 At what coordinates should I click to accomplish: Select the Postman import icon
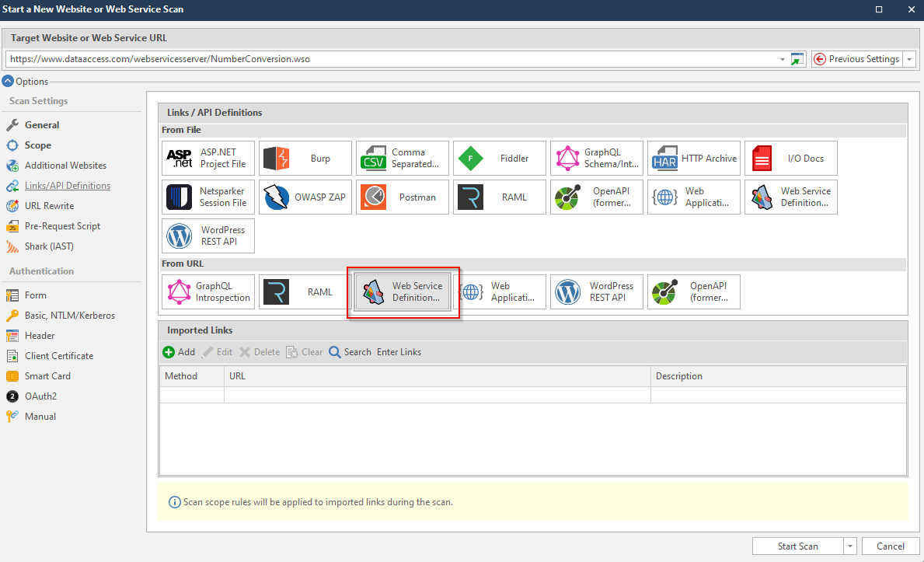pos(402,197)
